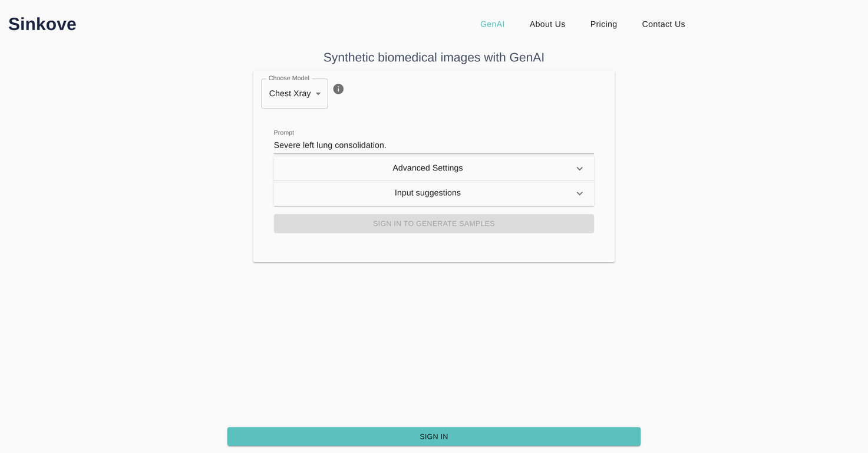Select the Chest Xray model name
Screen dimensions: 868x453
point(289,93)
